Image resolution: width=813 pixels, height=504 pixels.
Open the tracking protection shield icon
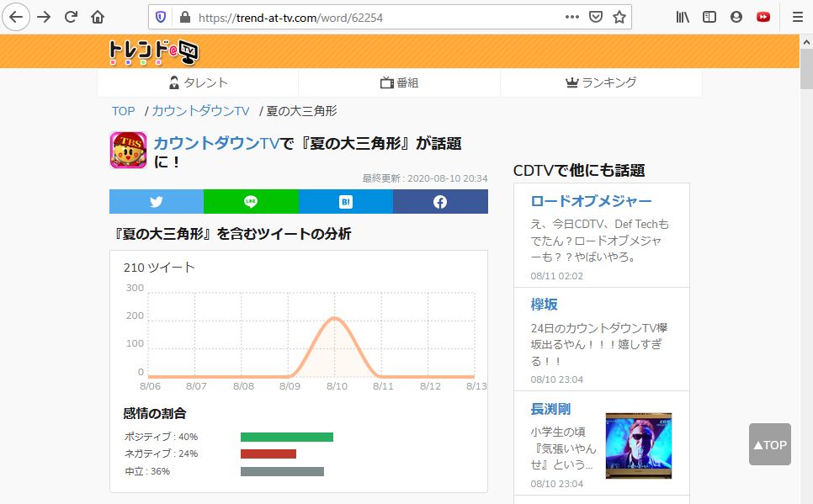pos(161,17)
